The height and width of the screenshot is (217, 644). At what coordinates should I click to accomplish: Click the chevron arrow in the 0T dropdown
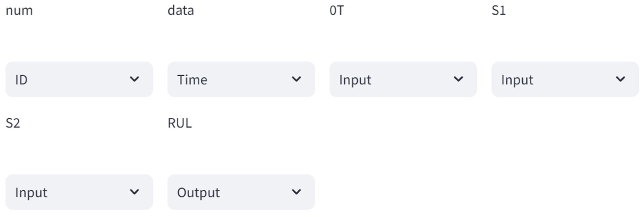pyautogui.click(x=459, y=79)
